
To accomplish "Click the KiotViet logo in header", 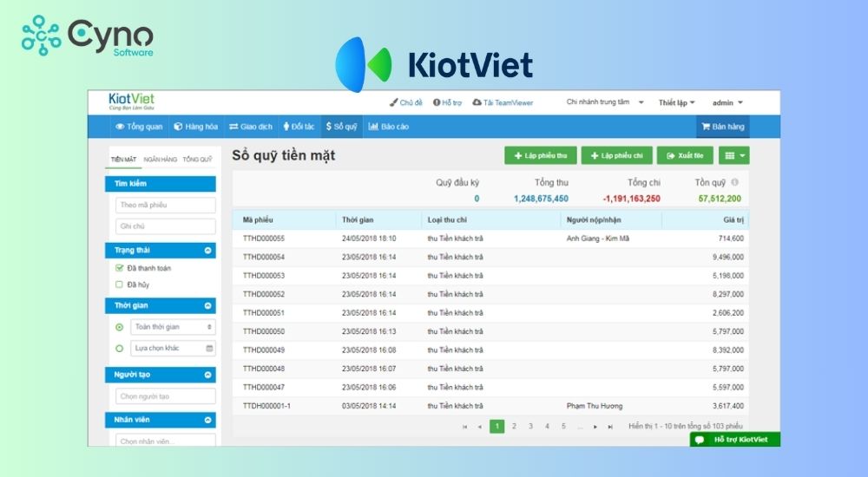I will click(131, 101).
